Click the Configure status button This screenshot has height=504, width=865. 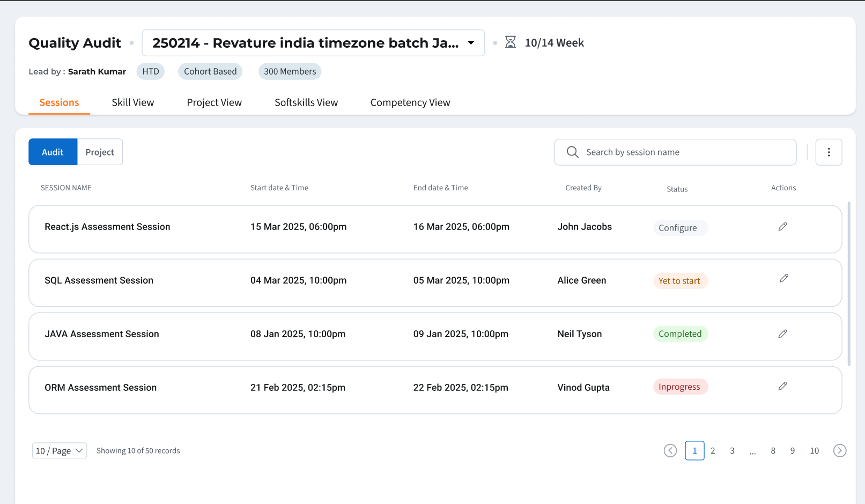point(678,228)
